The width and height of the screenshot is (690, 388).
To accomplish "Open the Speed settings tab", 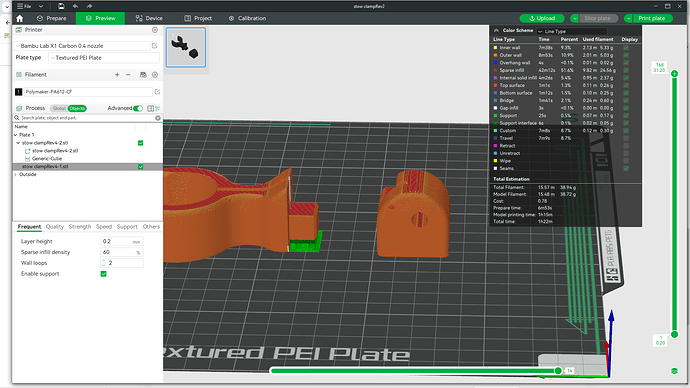I will (x=104, y=227).
